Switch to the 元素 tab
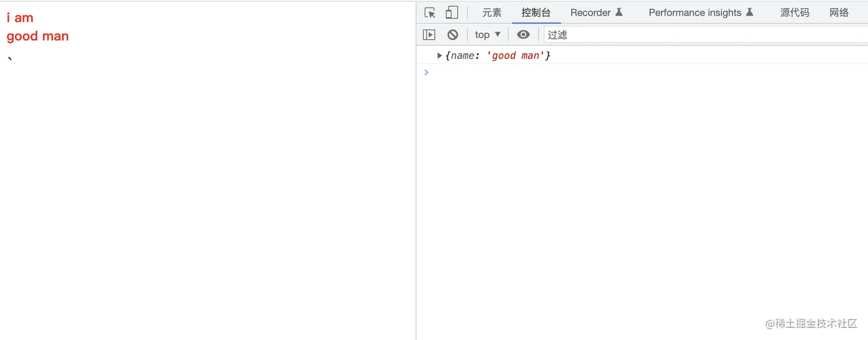Image resolution: width=868 pixels, height=340 pixels. (492, 13)
